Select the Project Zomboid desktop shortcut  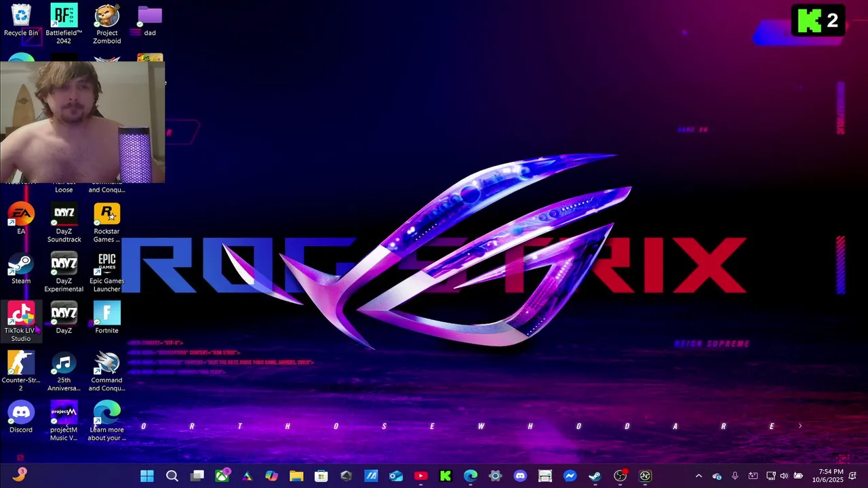point(106,24)
